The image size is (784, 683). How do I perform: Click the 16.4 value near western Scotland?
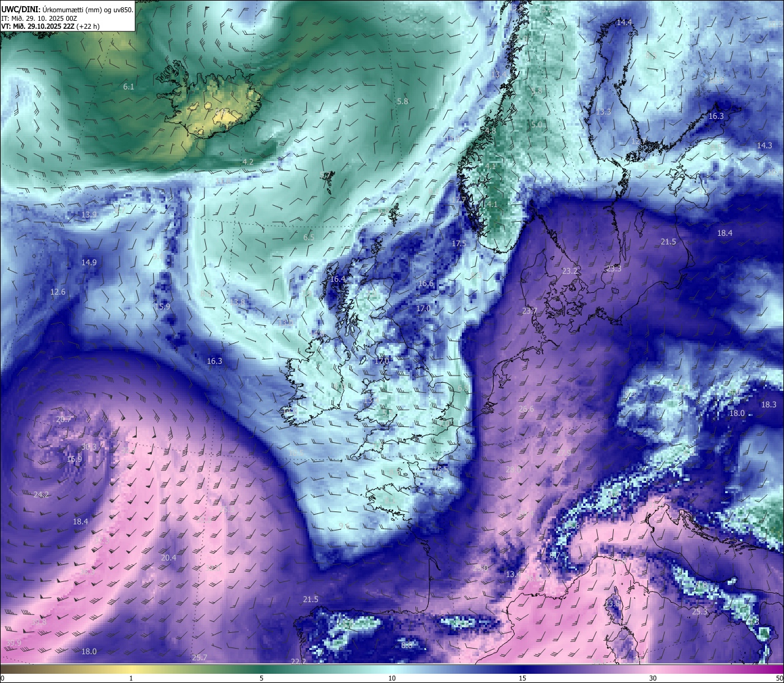tap(337, 279)
